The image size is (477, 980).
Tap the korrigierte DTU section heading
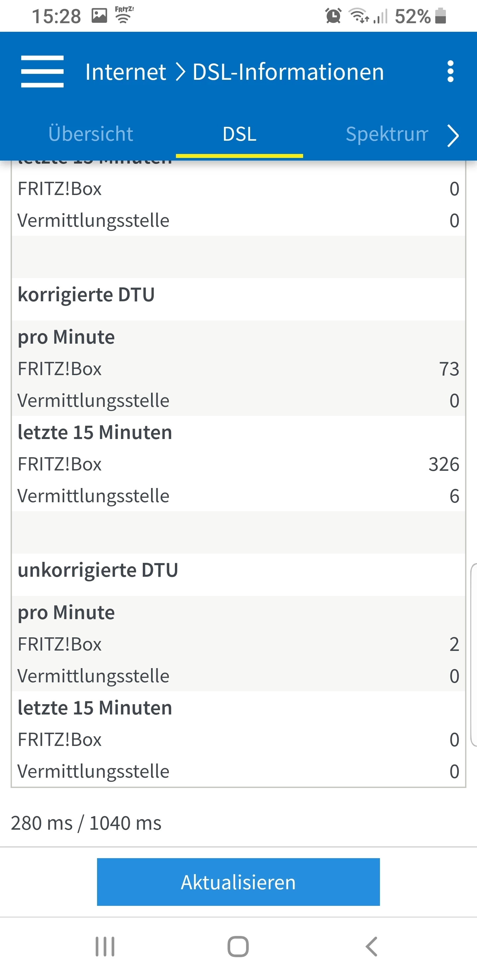pyautogui.click(x=86, y=295)
